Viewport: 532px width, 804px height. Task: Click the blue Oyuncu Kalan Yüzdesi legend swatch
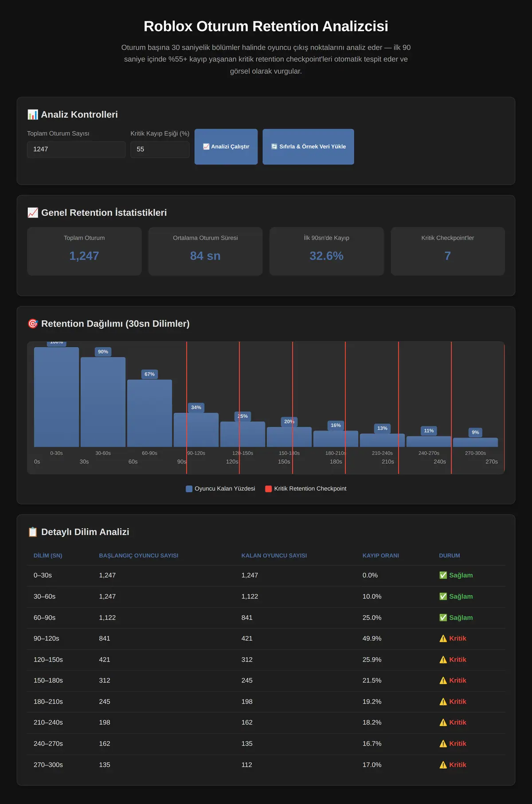coord(189,489)
